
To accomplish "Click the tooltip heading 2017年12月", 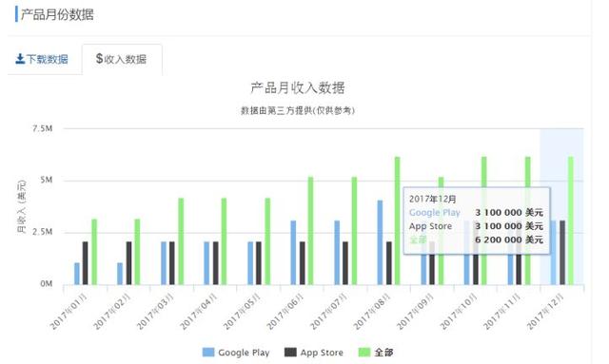I will 433,199.
